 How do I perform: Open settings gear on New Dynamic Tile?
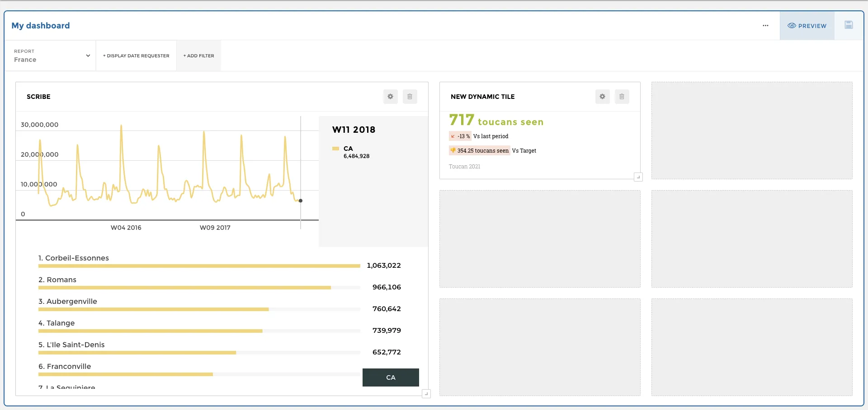602,97
